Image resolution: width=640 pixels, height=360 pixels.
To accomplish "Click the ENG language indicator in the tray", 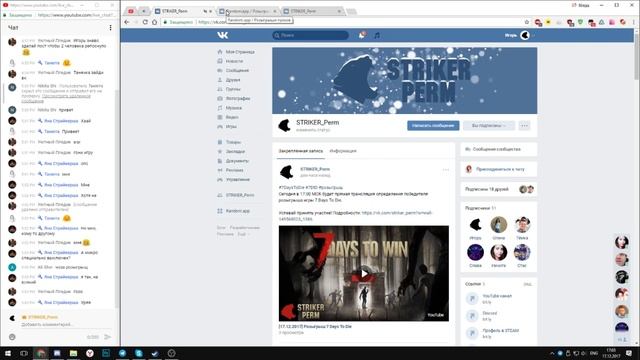I will [x=594, y=353].
